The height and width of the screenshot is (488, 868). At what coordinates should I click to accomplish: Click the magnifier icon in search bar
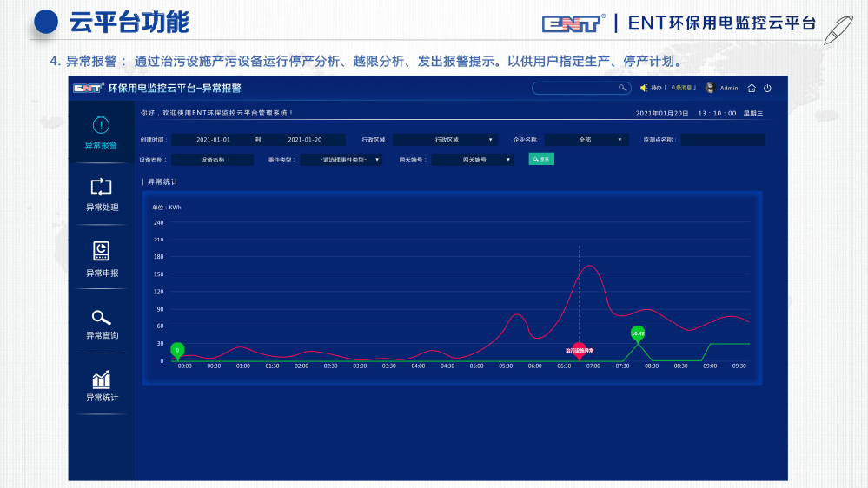coord(622,88)
